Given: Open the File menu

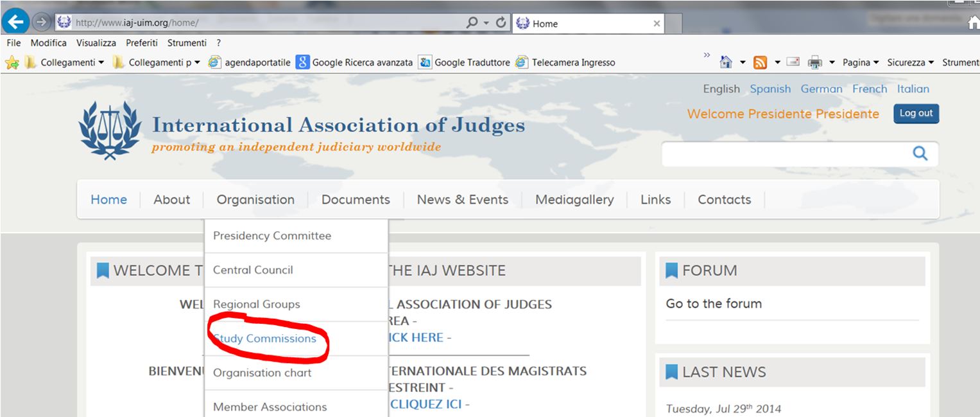Looking at the screenshot, I should pyautogui.click(x=13, y=43).
